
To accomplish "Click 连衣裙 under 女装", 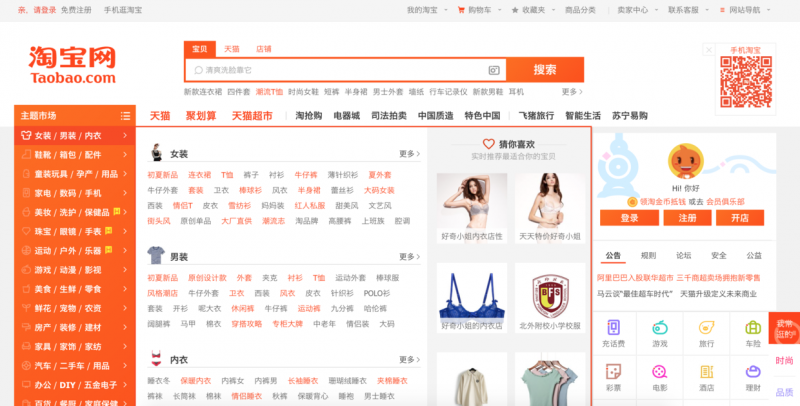I will pos(199,175).
